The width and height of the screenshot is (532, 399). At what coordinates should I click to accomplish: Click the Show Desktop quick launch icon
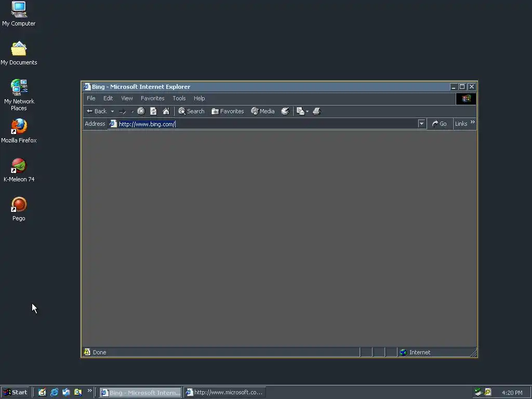(42, 392)
